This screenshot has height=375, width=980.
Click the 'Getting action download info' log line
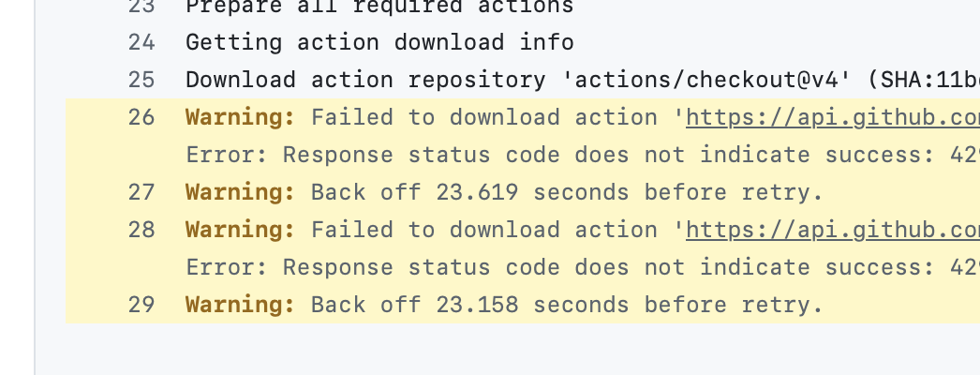[379, 42]
